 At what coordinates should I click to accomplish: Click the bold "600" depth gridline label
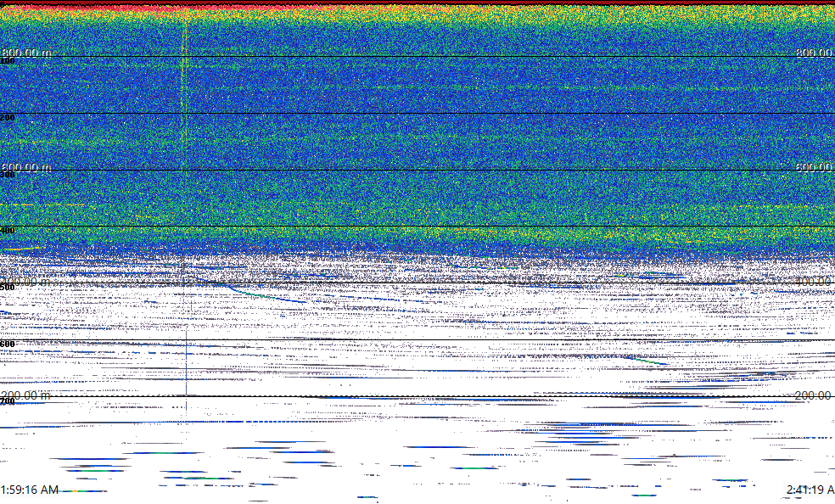[8, 344]
